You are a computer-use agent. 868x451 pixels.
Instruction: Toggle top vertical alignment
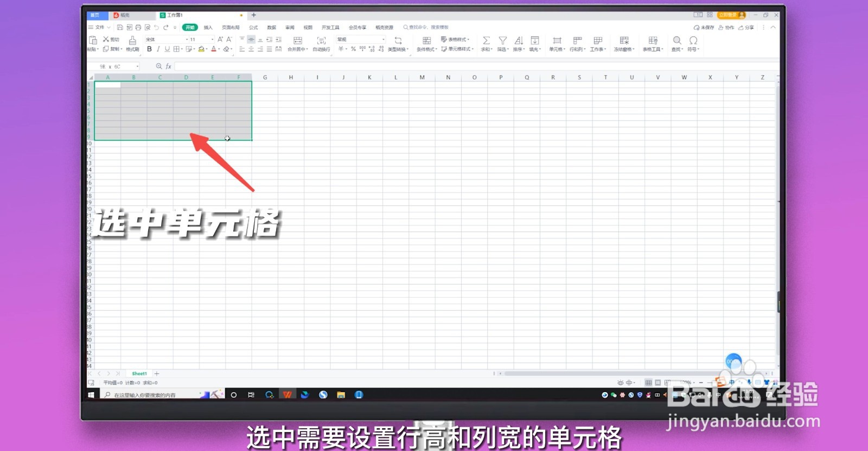[242, 39]
